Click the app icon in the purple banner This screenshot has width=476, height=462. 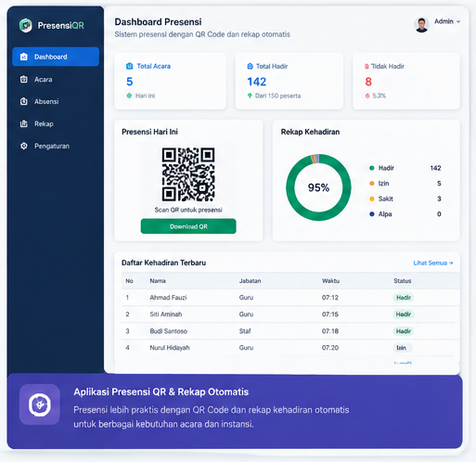tap(40, 404)
